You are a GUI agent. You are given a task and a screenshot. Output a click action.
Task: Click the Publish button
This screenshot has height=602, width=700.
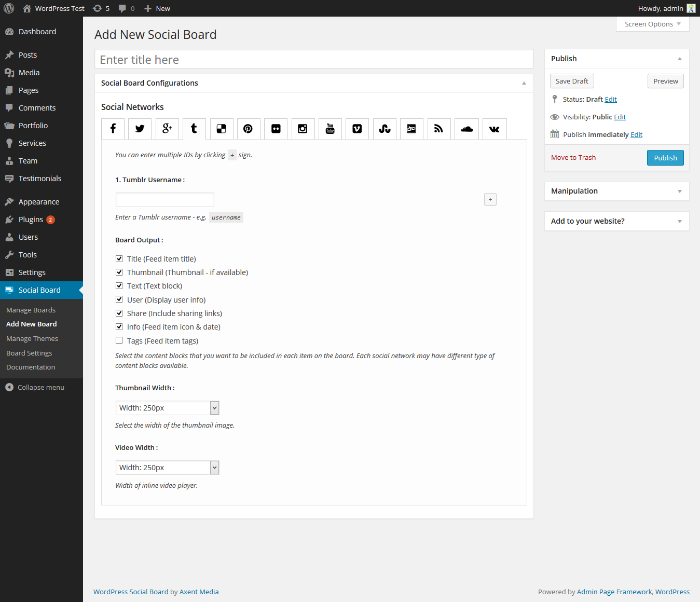(x=665, y=158)
